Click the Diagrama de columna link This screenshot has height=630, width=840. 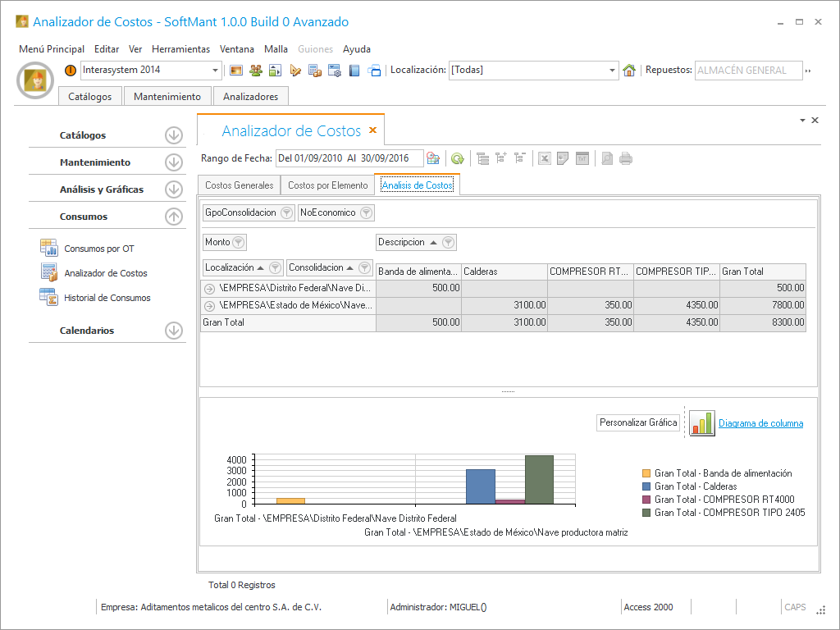coord(760,423)
